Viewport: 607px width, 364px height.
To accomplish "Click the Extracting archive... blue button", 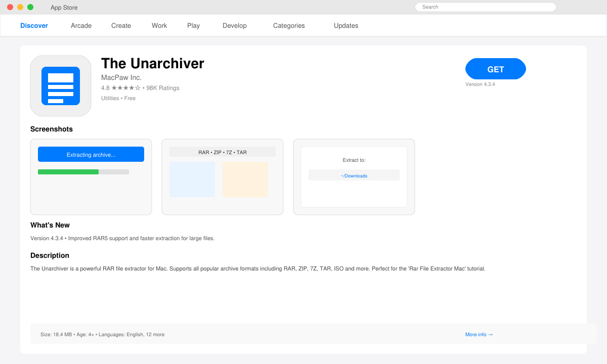I will [91, 154].
